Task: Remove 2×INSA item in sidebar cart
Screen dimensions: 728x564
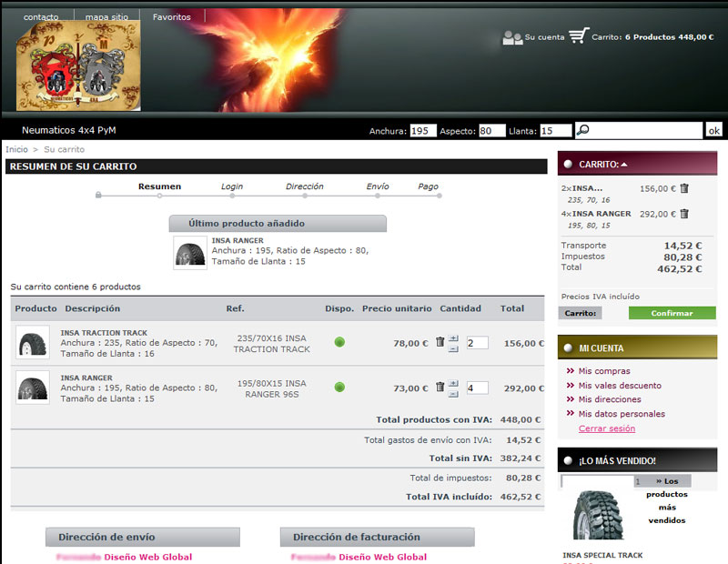Action: tap(684, 188)
